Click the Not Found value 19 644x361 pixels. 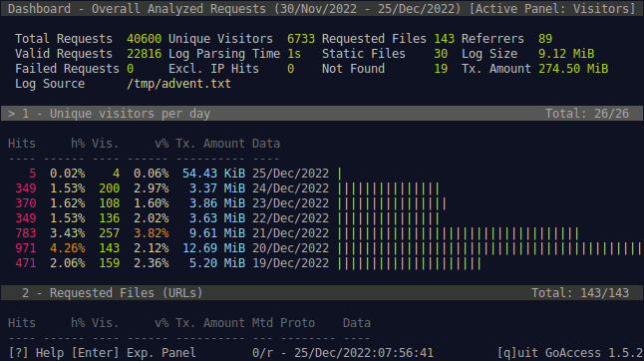coord(441,69)
